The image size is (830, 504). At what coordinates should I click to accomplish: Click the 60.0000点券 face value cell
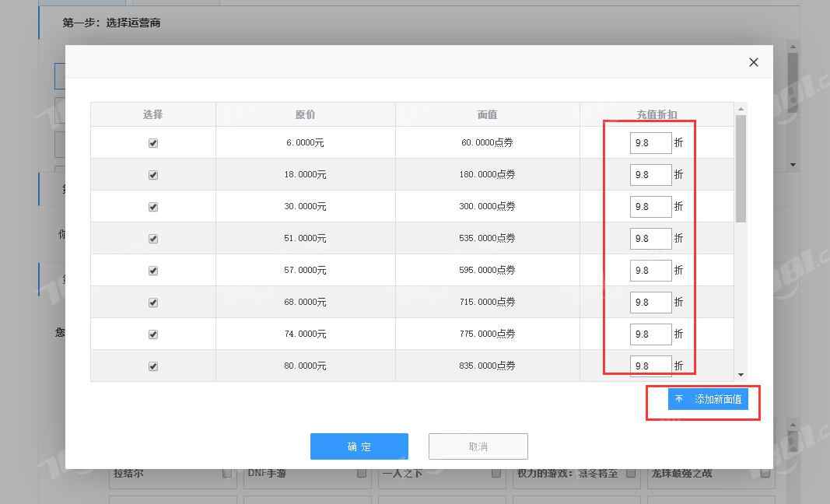[487, 142]
